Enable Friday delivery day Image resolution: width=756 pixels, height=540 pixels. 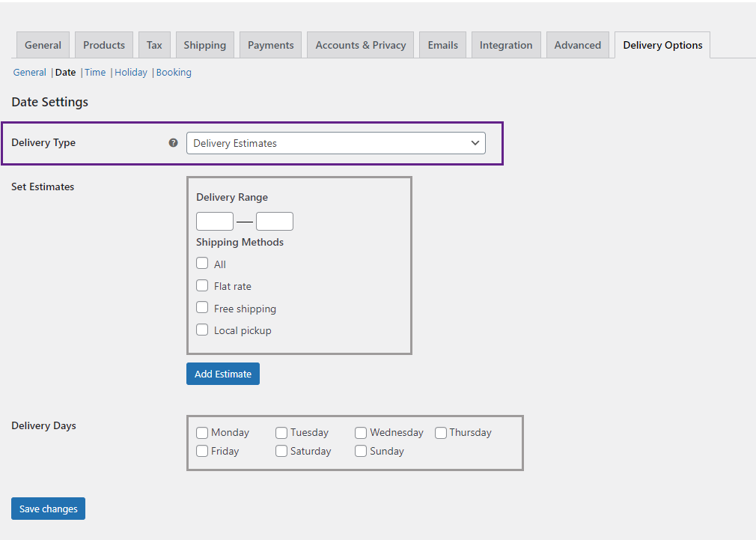coord(202,451)
